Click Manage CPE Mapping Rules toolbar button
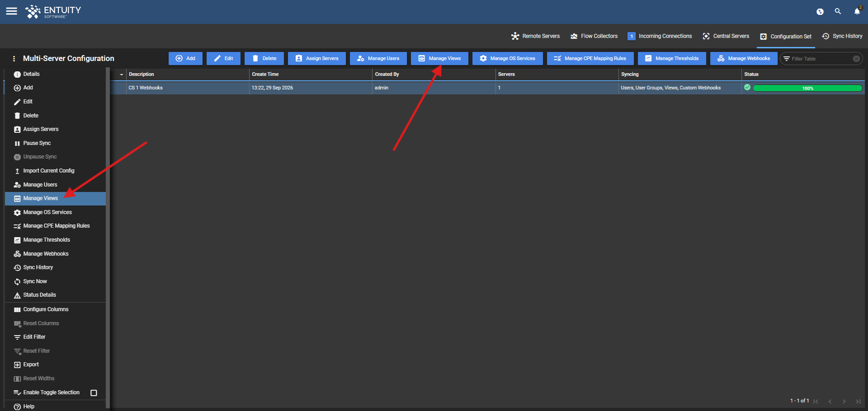The image size is (868, 411). coord(590,58)
